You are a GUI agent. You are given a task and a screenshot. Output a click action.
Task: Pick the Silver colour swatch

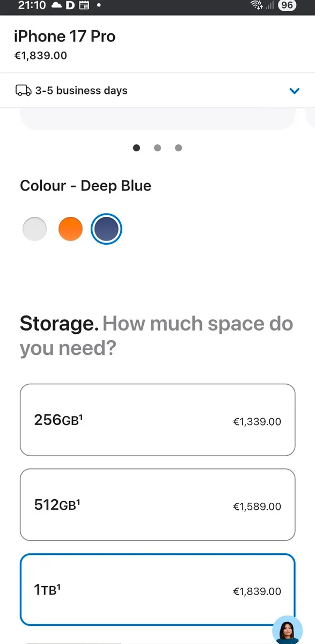pyautogui.click(x=35, y=229)
